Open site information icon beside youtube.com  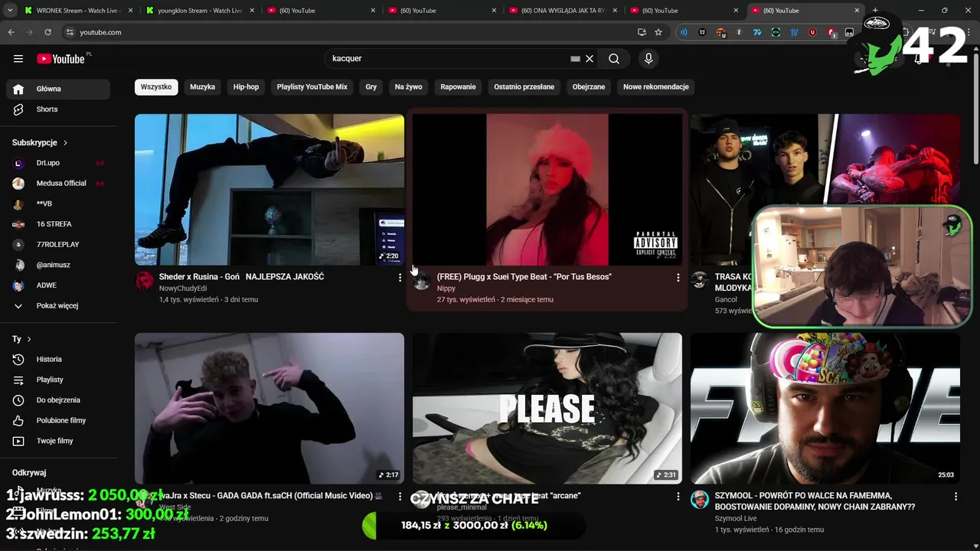click(x=70, y=32)
